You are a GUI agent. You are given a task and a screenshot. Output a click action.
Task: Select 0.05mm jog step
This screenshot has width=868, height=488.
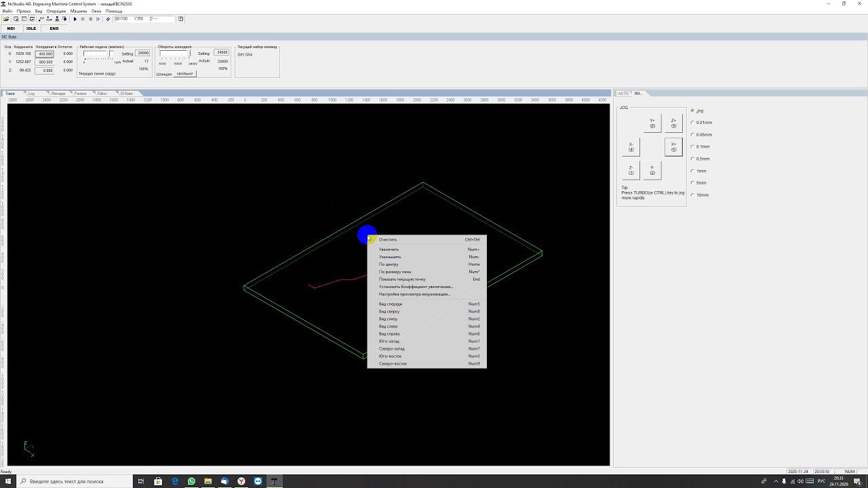click(701, 135)
